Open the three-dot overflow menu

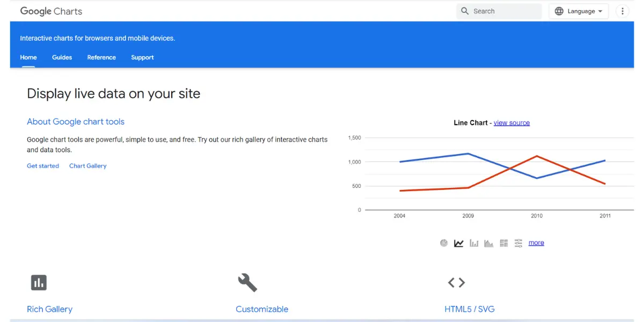coord(622,11)
